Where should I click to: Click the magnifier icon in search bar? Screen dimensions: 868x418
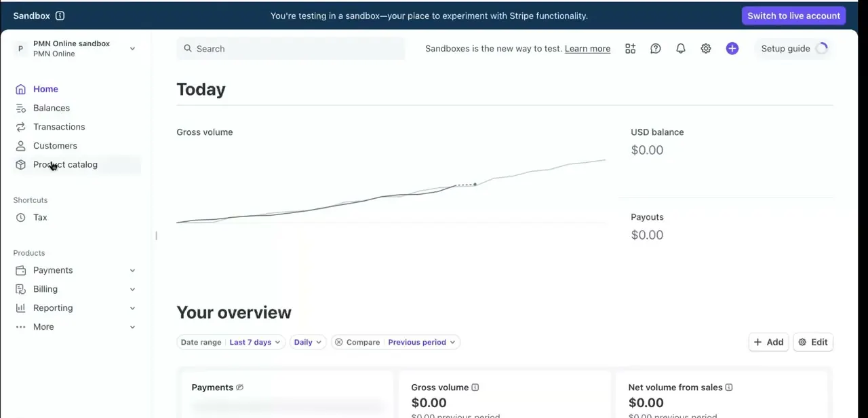pos(188,48)
